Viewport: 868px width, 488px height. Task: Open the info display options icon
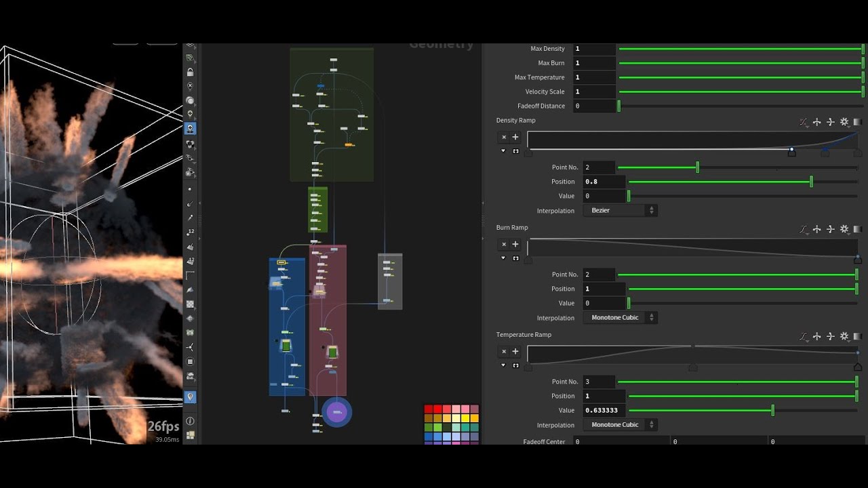191,421
